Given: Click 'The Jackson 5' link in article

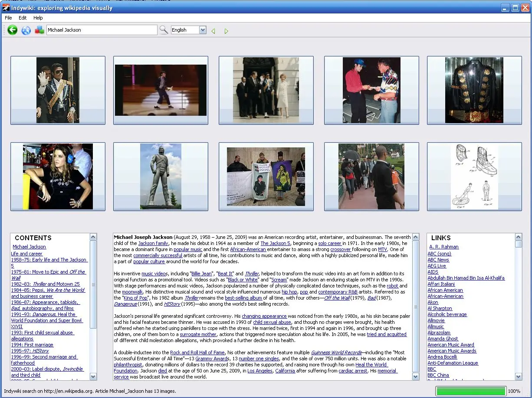Looking at the screenshot, I should point(275,243).
